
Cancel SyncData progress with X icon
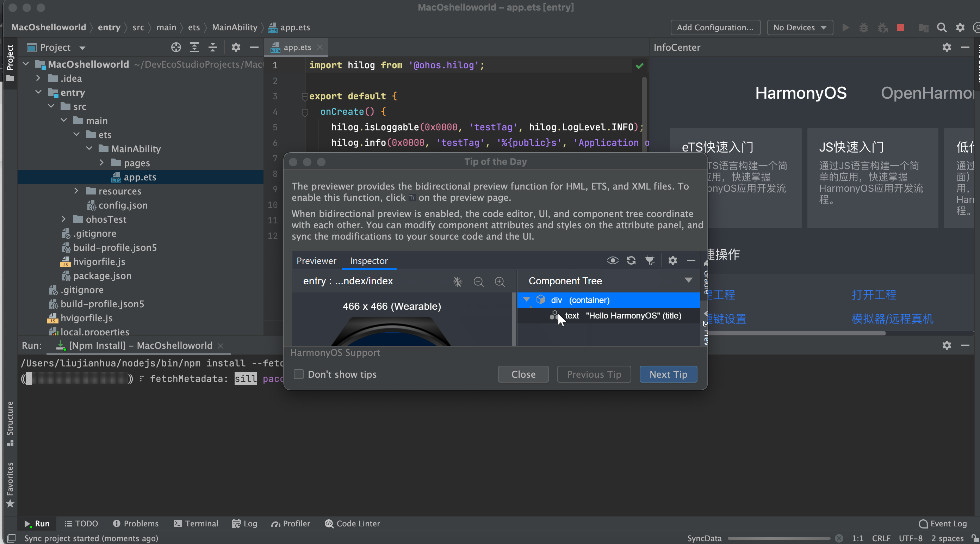839,538
